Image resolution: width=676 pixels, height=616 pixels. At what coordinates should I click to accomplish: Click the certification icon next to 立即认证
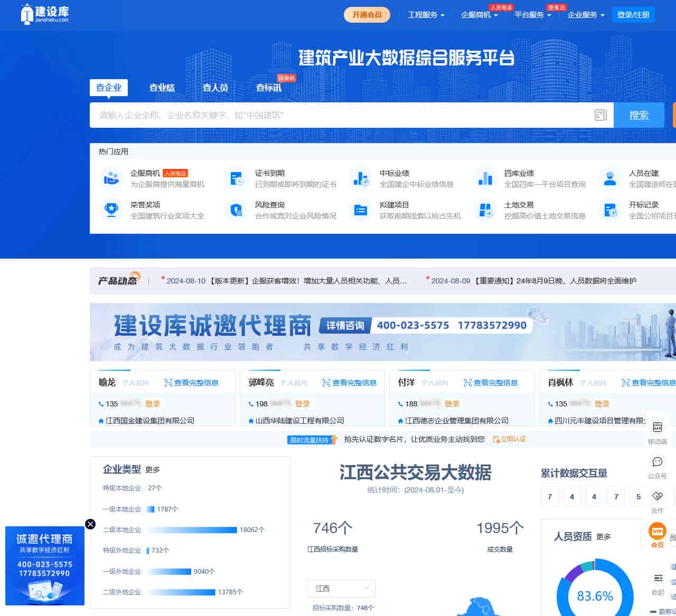[x=496, y=439]
